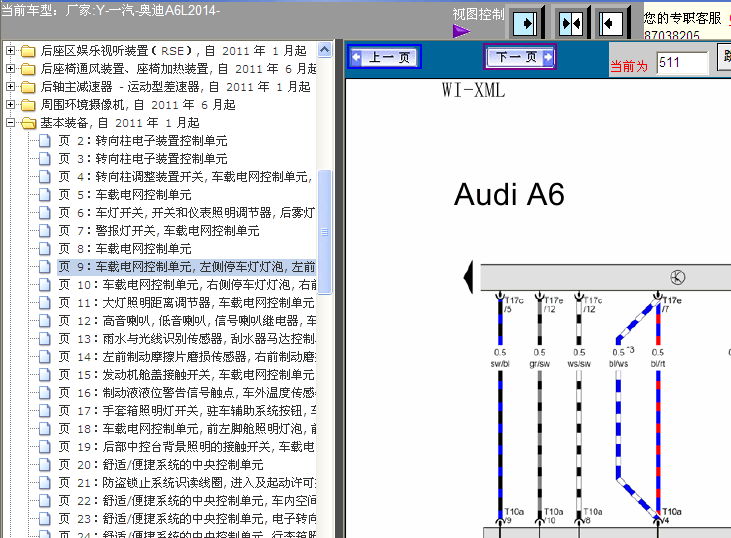Open 页 5: 车载电网控制单元
Screen dimensions: 731x538
[x=125, y=195]
